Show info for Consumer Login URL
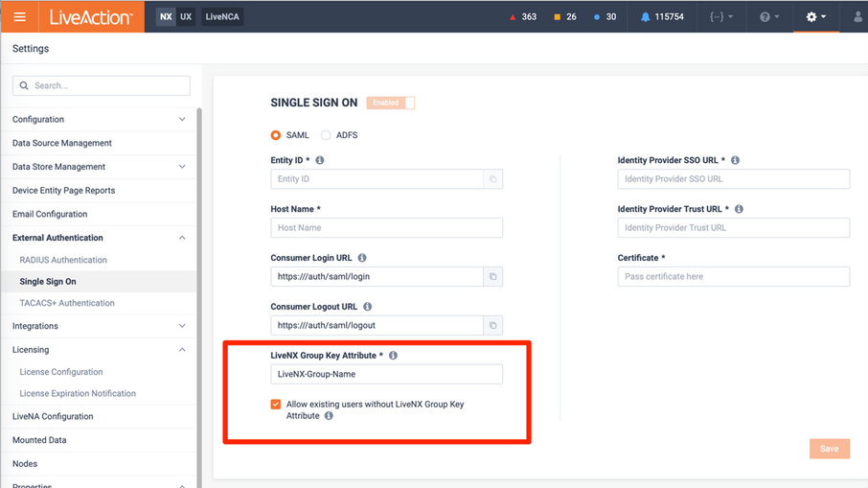The image size is (868, 488). pos(362,258)
